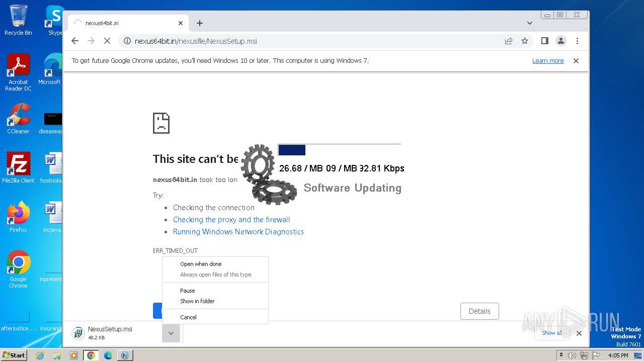Open the network tray icon
644x362 pixels.
pyautogui.click(x=584, y=355)
